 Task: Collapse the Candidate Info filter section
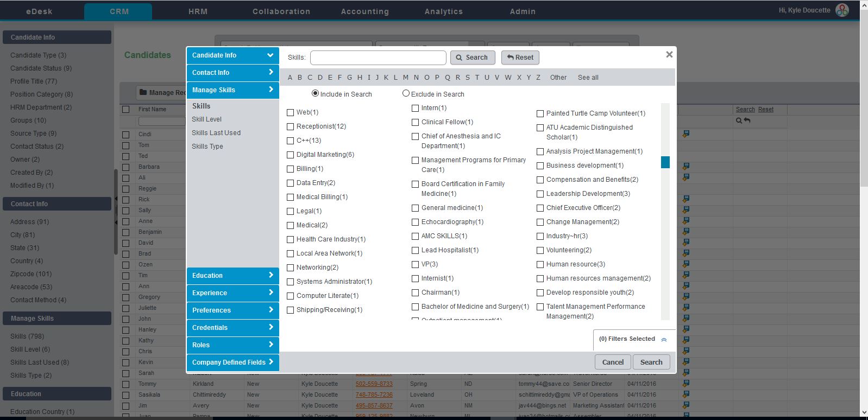(x=232, y=55)
